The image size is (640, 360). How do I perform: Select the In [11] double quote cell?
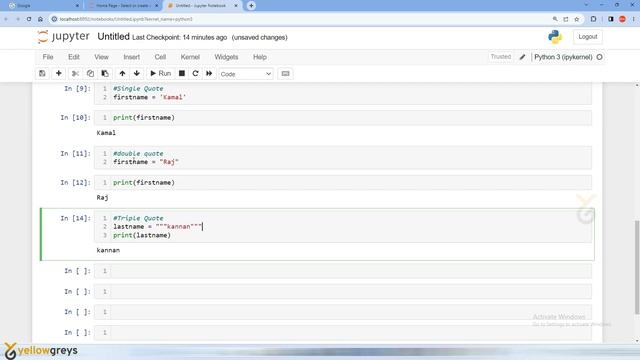coord(342,158)
